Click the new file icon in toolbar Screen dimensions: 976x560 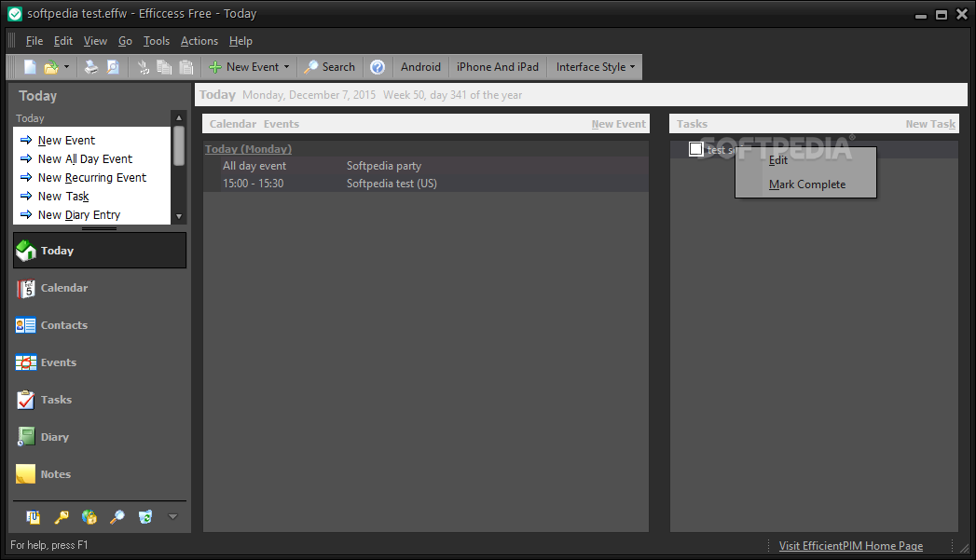(x=29, y=67)
